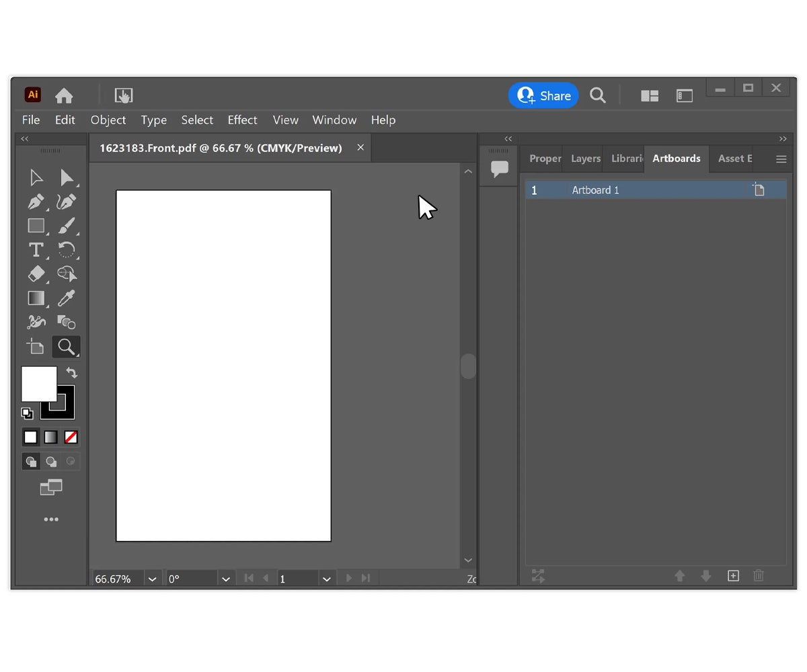This screenshot has width=807, height=672.
Task: Select the Artboard tool
Action: click(36, 347)
